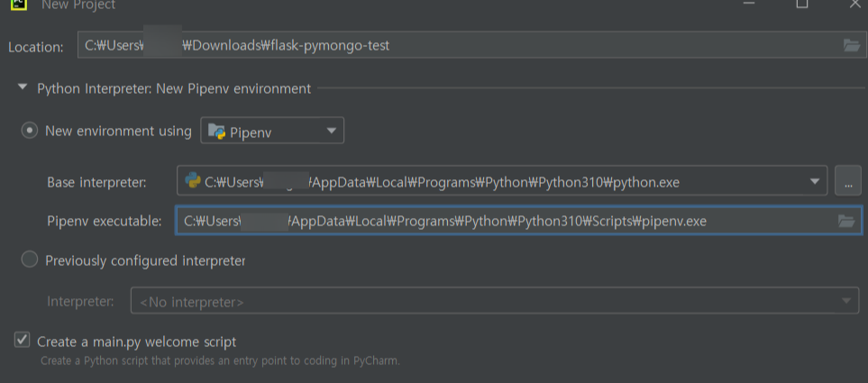Click the 'Pipenv executable:' label
This screenshot has height=383, width=868.
point(105,222)
